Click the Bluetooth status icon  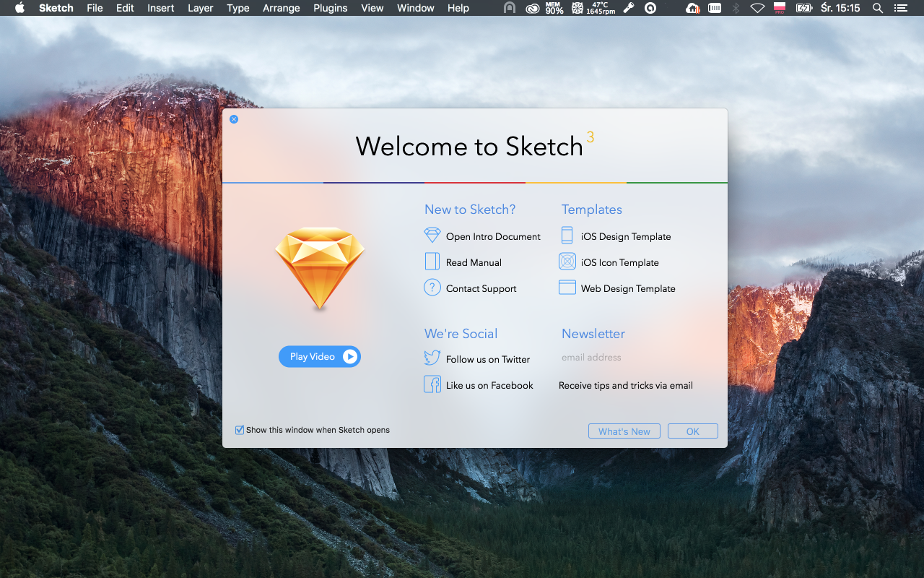(x=736, y=8)
